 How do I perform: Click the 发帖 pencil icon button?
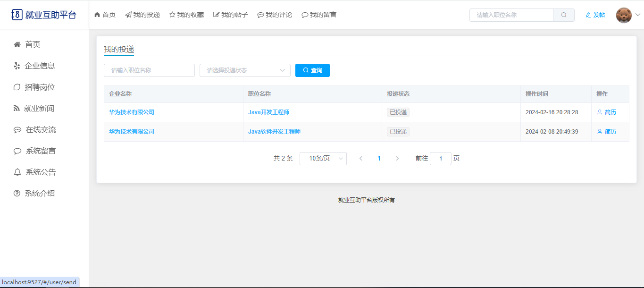pyautogui.click(x=595, y=15)
